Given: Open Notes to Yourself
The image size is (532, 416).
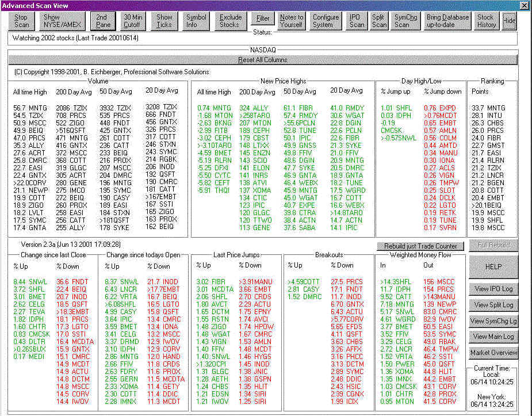Looking at the screenshot, I should 292,21.
